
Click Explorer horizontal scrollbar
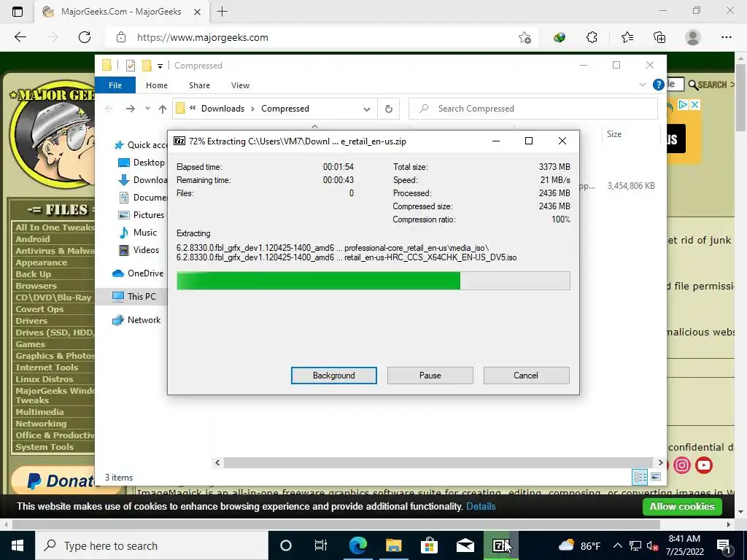(438, 462)
